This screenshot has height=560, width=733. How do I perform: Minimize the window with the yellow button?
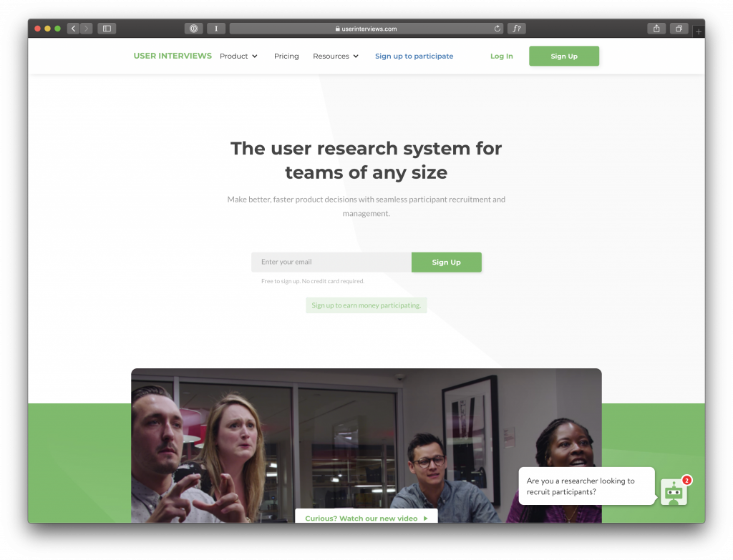coord(47,29)
